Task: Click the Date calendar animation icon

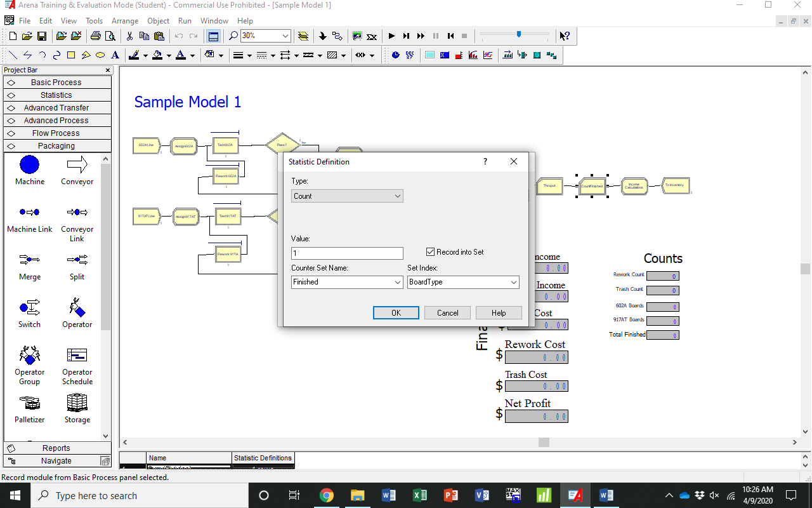Action: click(410, 55)
